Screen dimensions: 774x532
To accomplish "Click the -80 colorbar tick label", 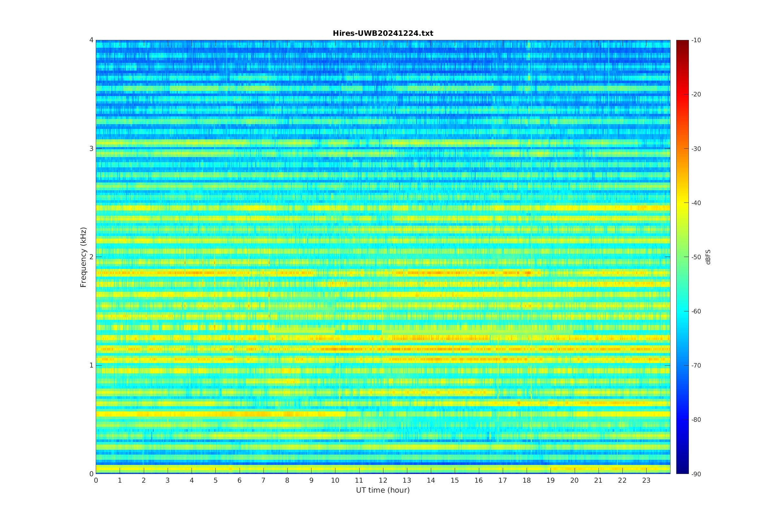I will pyautogui.click(x=696, y=420).
